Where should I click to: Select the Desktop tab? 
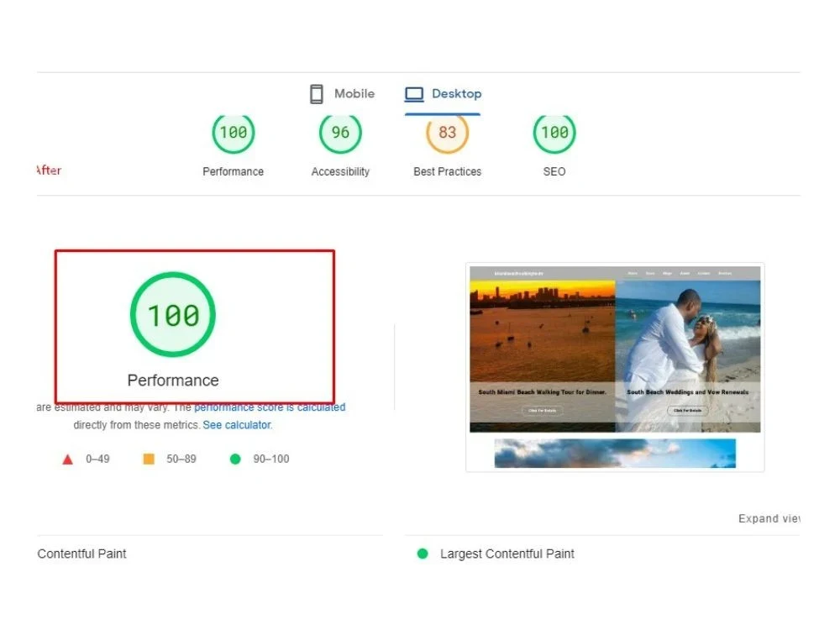tap(443, 94)
